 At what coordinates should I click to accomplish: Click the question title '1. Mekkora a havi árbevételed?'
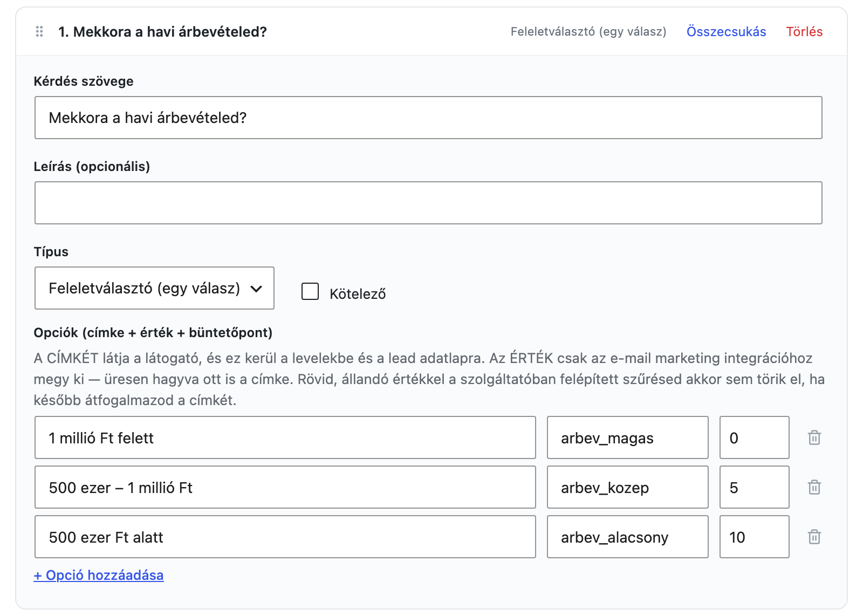click(x=162, y=32)
